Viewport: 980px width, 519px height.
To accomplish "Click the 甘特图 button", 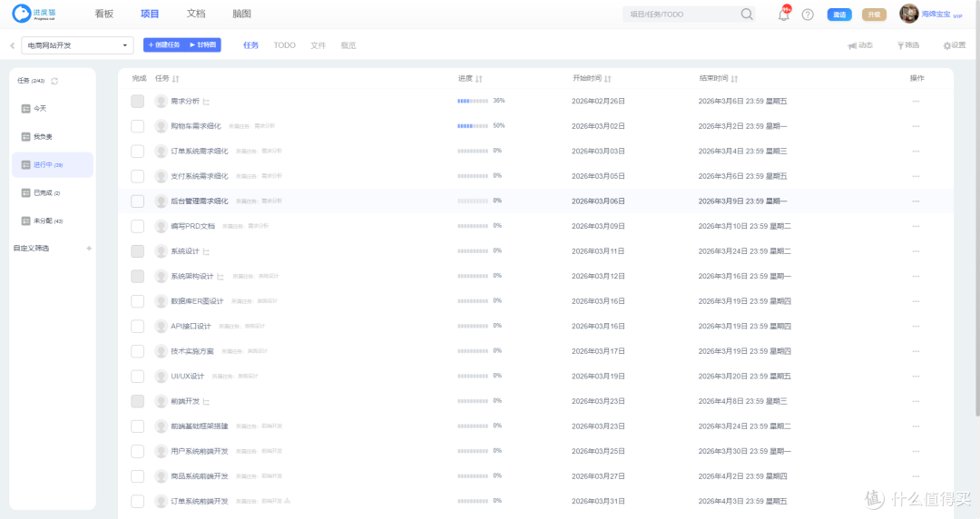I will point(203,45).
